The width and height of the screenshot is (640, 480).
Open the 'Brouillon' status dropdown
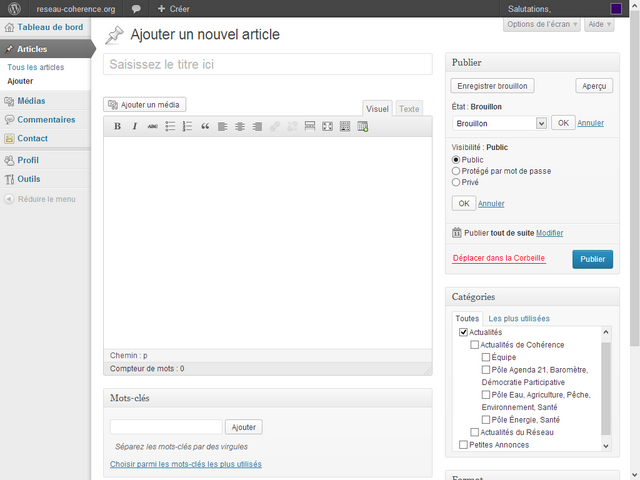(499, 123)
